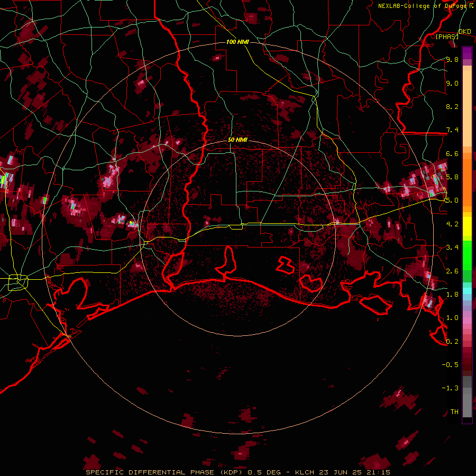Click the 4.2 value on the color scale
Screen dimensions: 476x476
click(x=452, y=224)
